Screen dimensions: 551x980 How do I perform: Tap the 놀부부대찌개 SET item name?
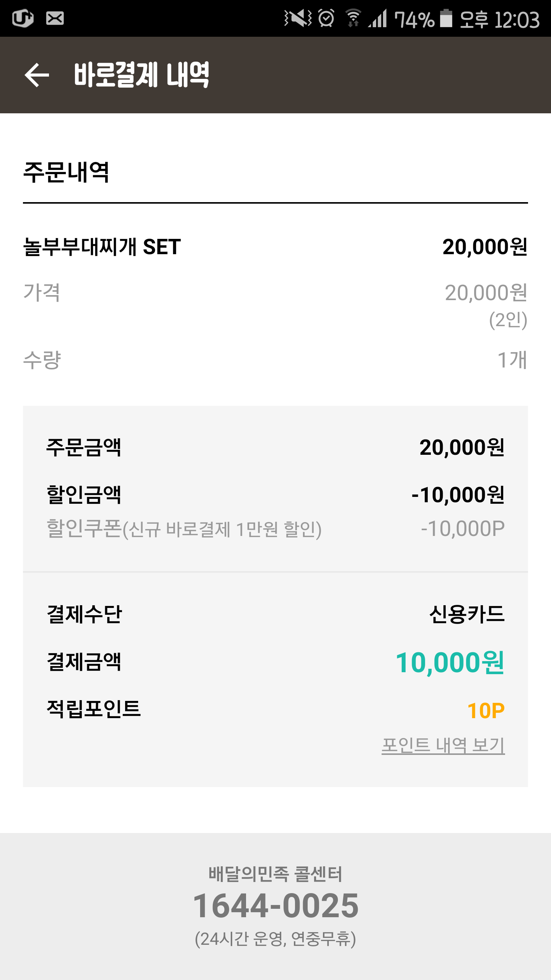point(102,247)
